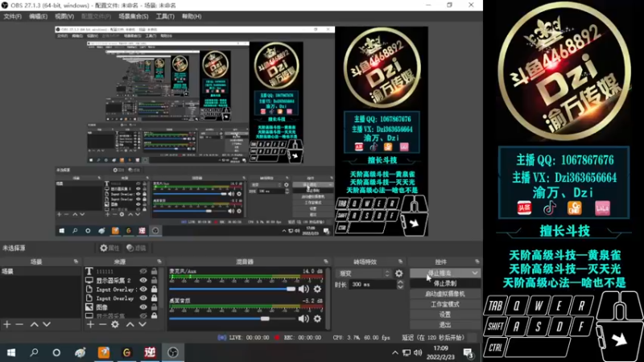Pop out the 场景 dock panel
This screenshot has width=644, height=362.
tap(76, 261)
